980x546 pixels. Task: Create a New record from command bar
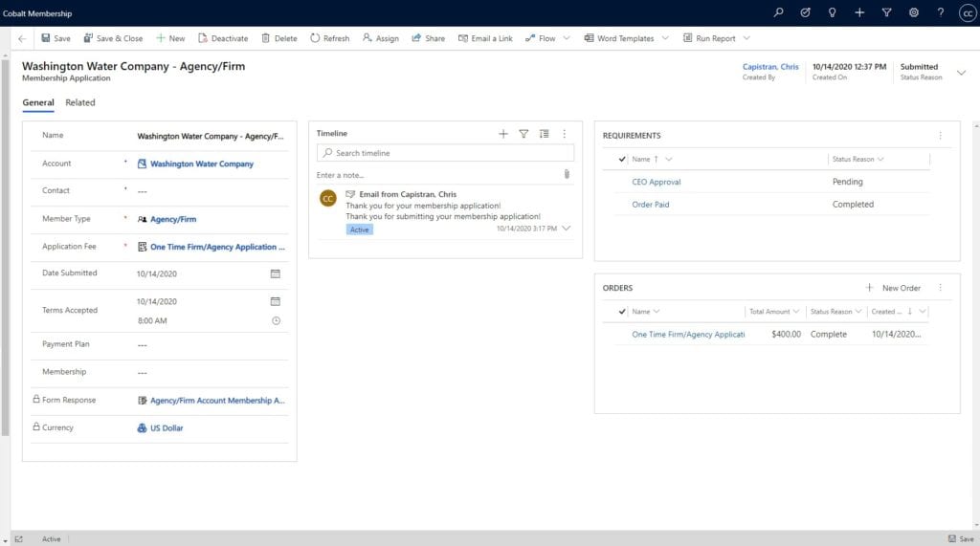170,38
